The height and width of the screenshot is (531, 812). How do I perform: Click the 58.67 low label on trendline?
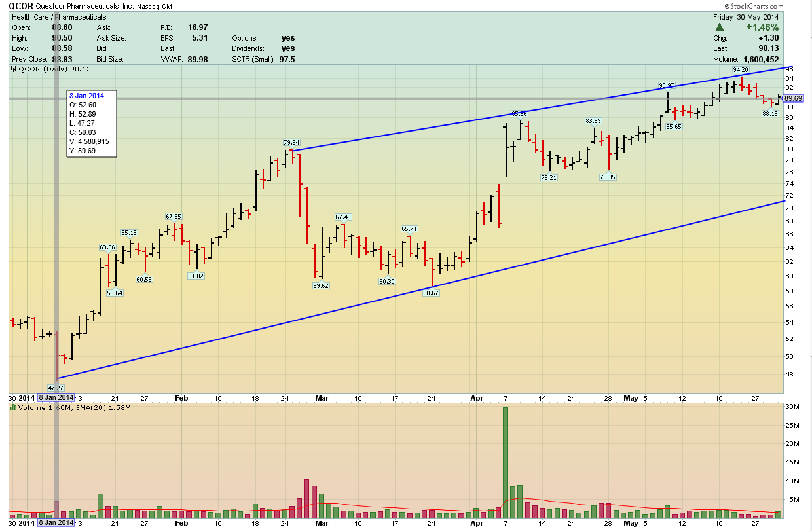tap(431, 293)
